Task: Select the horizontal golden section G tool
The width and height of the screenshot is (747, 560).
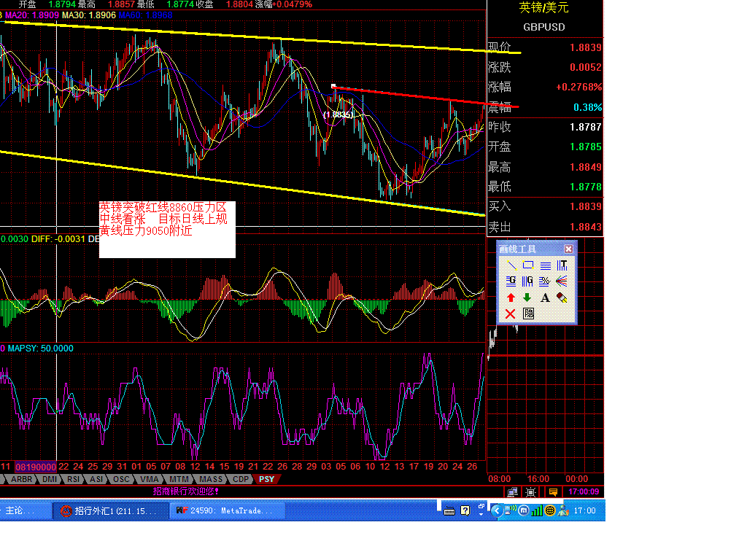Action: [x=511, y=281]
